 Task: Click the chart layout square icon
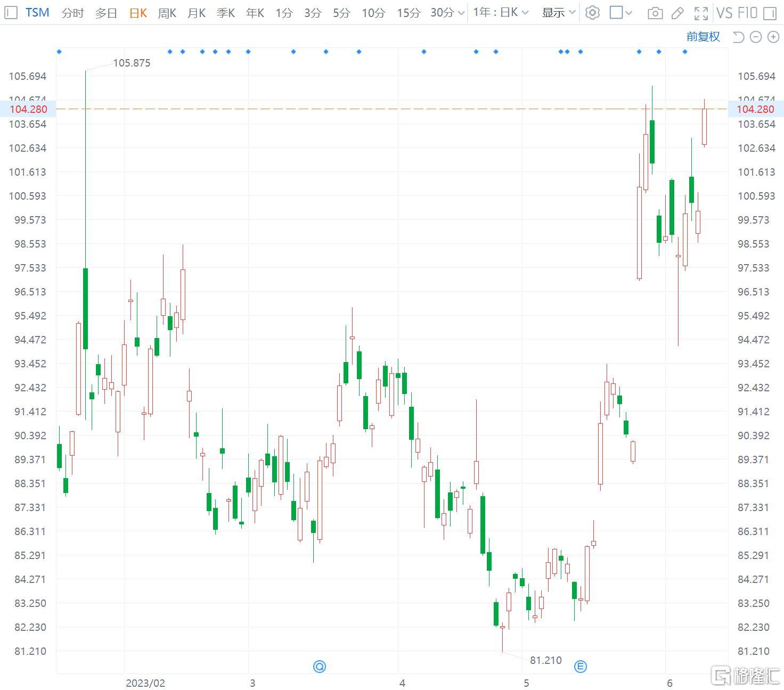616,12
